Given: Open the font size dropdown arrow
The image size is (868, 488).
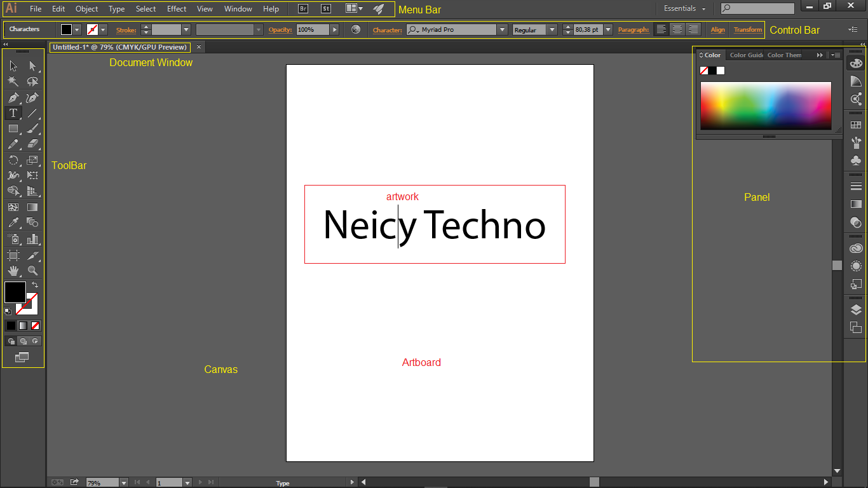Looking at the screenshot, I should (608, 30).
